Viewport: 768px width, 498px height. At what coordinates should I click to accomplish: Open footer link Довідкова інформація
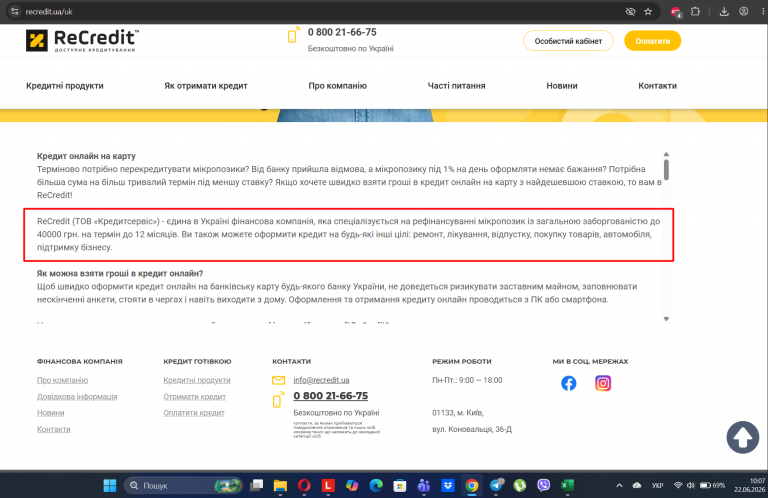tap(77, 397)
